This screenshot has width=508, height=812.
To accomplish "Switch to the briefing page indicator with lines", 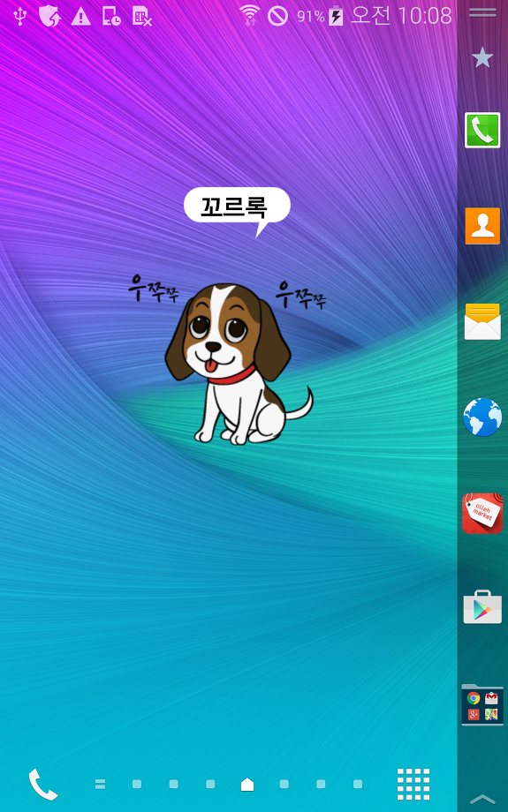I will [100, 784].
